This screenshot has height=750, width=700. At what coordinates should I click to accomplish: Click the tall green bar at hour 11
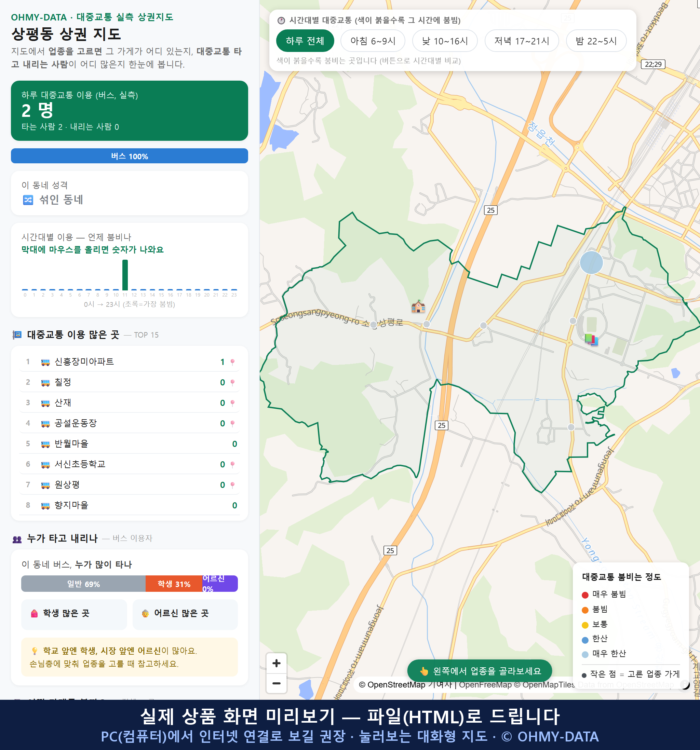coord(125,275)
